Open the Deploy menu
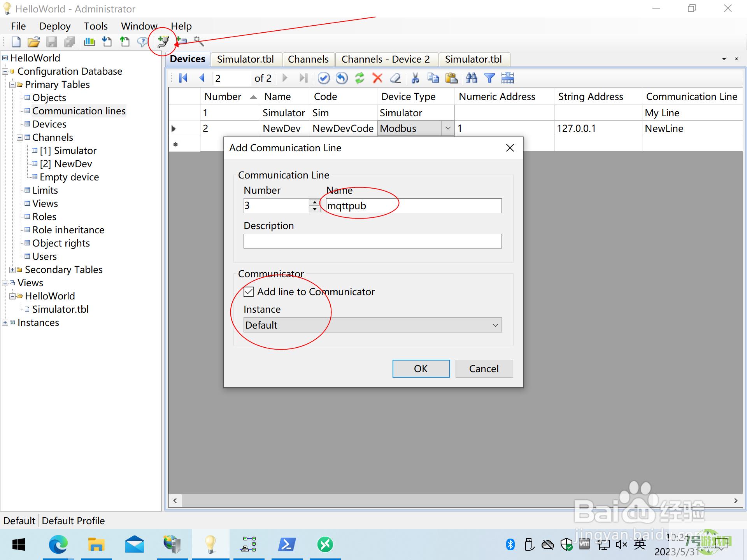Image resolution: width=747 pixels, height=560 pixels. [x=55, y=26]
